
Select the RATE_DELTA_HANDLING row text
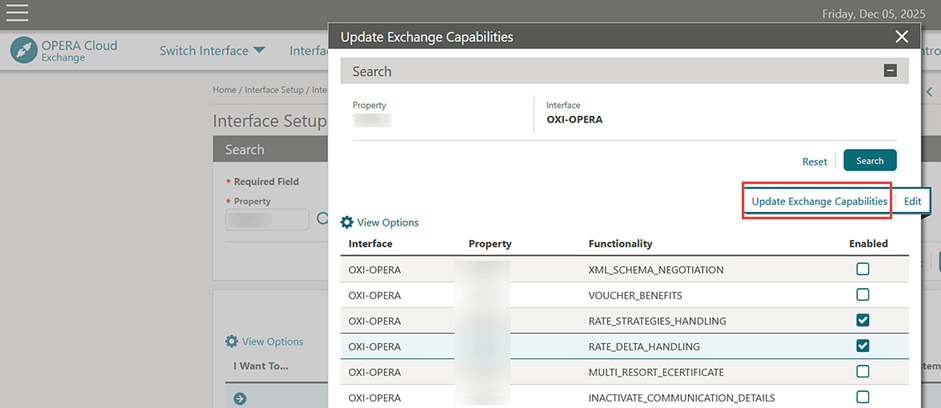[644, 347]
